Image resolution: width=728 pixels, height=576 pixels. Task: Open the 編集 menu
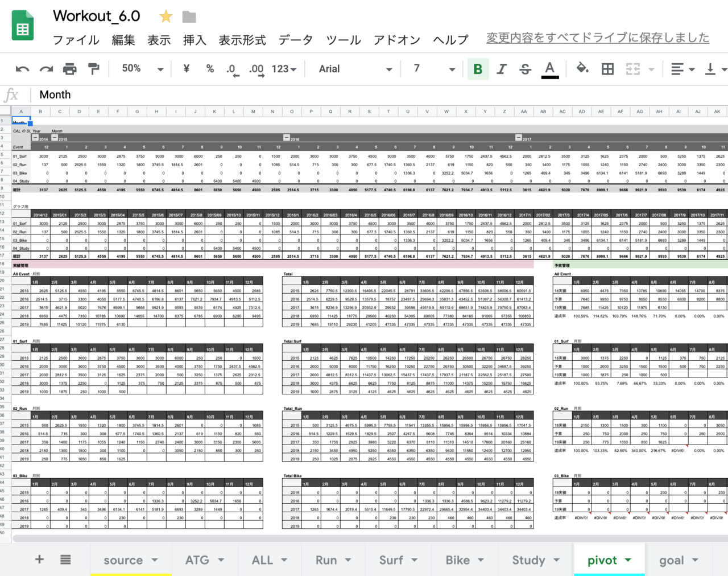coord(123,40)
